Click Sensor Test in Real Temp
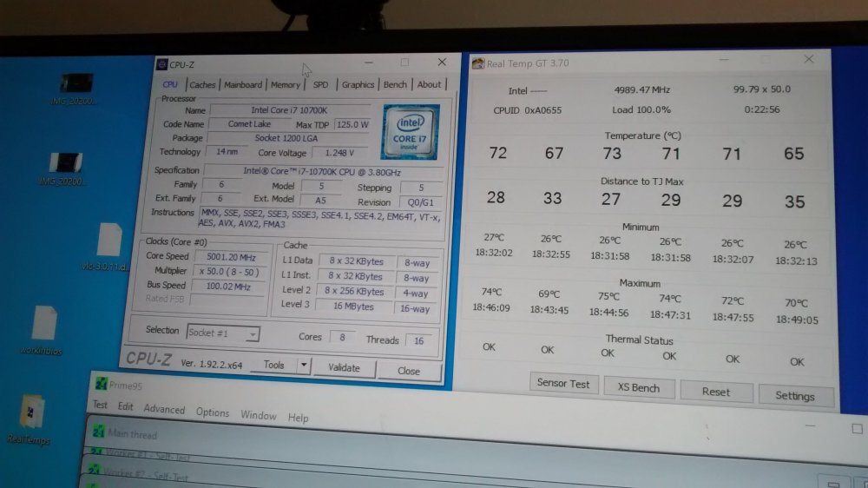 pos(563,383)
